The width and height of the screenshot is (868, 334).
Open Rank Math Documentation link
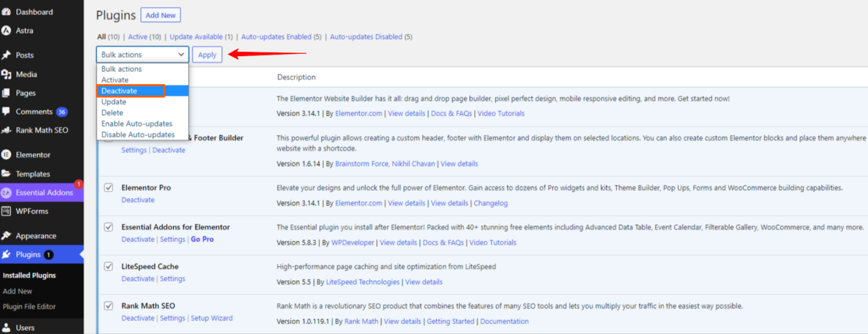(505, 321)
